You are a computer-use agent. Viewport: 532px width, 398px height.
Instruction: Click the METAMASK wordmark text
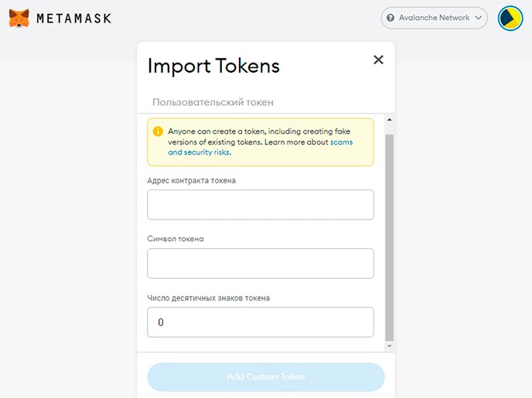point(73,18)
